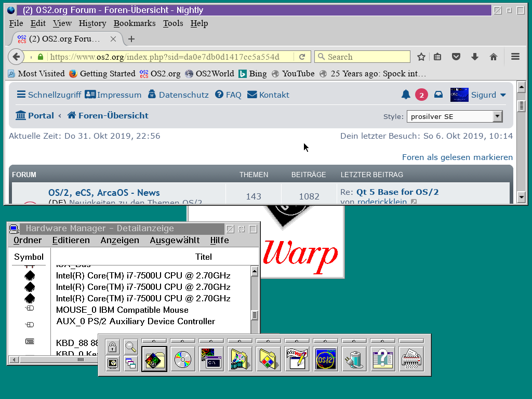Screen dimensions: 532x399
Task: Open a new tab with the plus button
Action: pyautogui.click(x=131, y=39)
